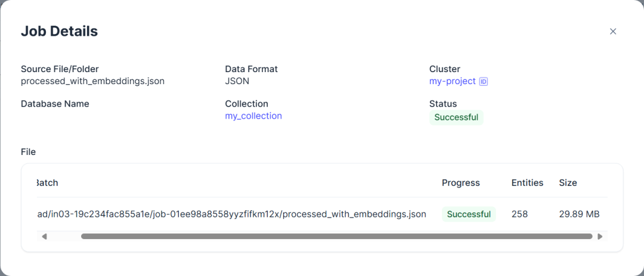Image resolution: width=644 pixels, height=276 pixels.
Task: Open the my-project cluster link
Action: [452, 81]
